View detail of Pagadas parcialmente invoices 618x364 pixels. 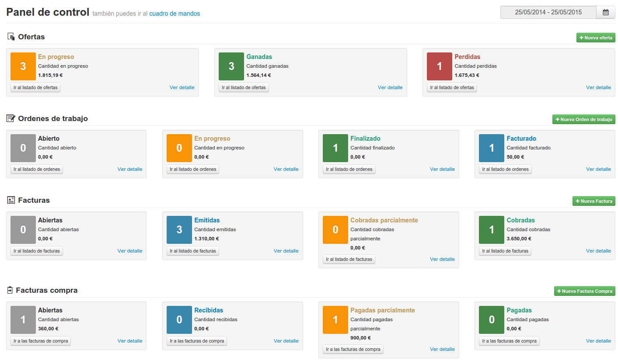[x=442, y=349]
